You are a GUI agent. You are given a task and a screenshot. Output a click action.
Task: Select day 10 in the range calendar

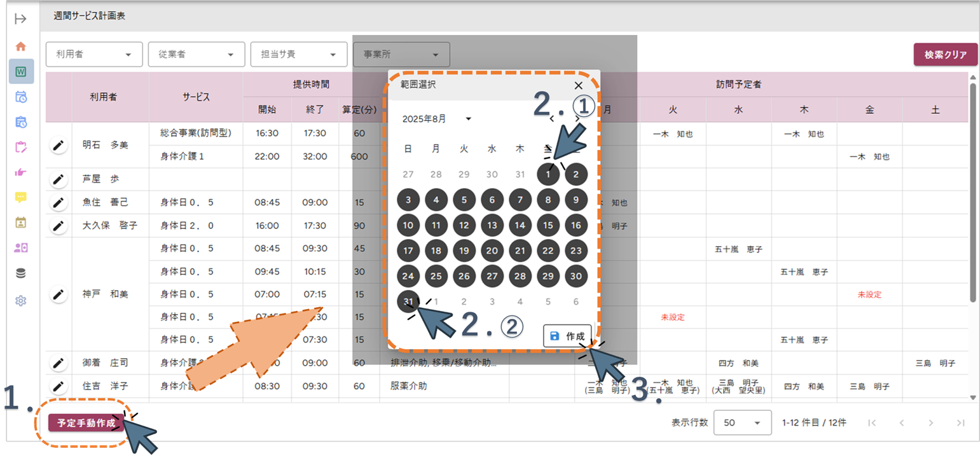(408, 225)
